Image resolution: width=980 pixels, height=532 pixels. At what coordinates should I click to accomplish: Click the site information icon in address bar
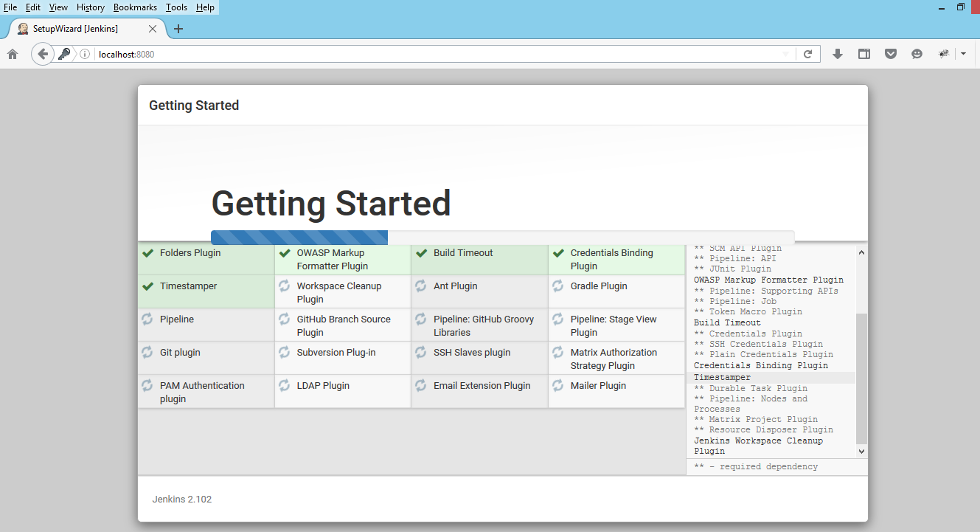[x=85, y=53]
